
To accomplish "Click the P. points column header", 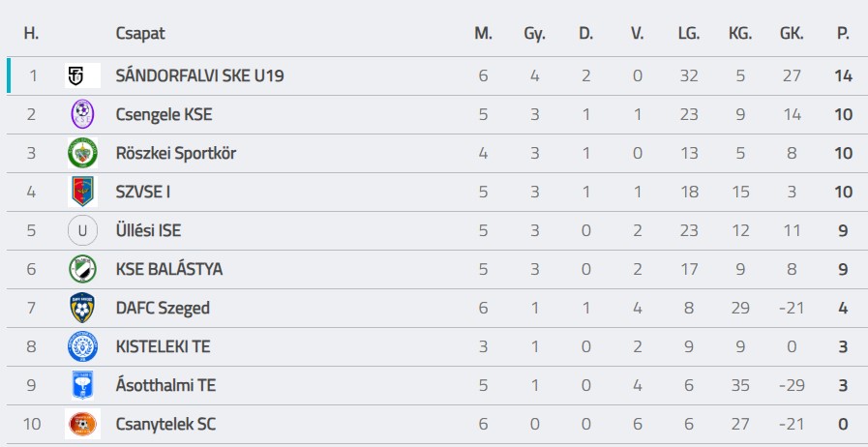I will coord(843,33).
